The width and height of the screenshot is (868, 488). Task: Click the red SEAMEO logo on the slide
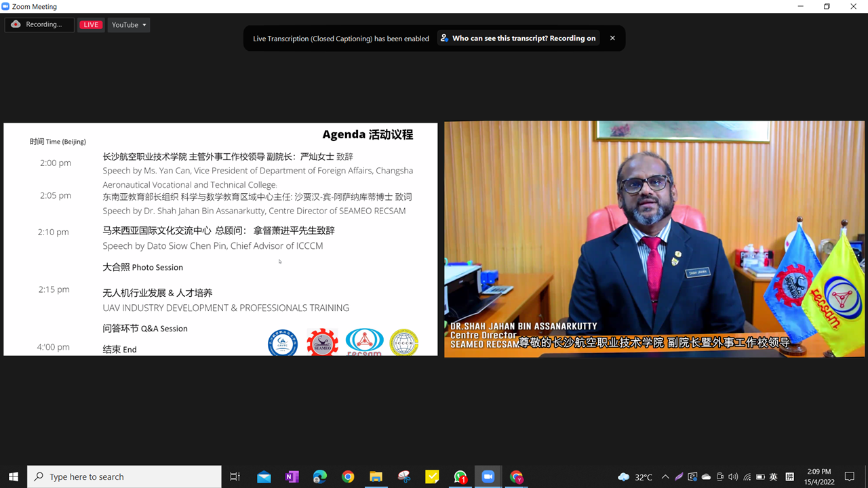(322, 342)
